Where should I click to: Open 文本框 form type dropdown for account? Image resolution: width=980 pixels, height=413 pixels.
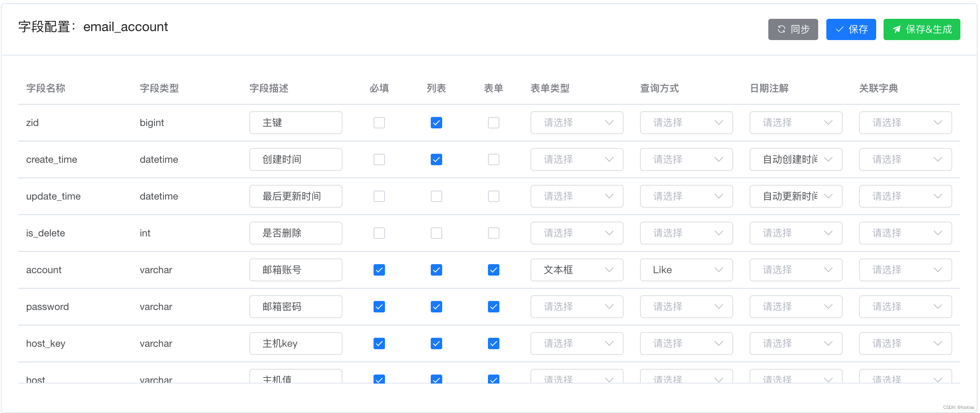point(577,270)
